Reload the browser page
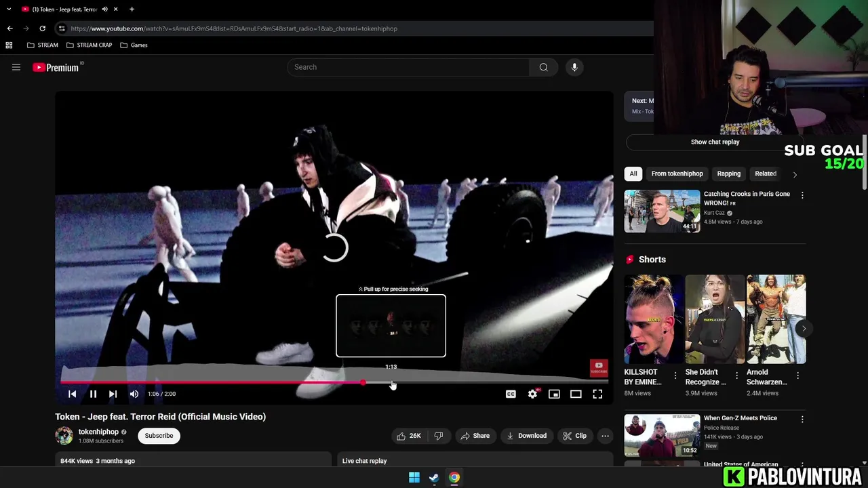868x488 pixels. [42, 28]
